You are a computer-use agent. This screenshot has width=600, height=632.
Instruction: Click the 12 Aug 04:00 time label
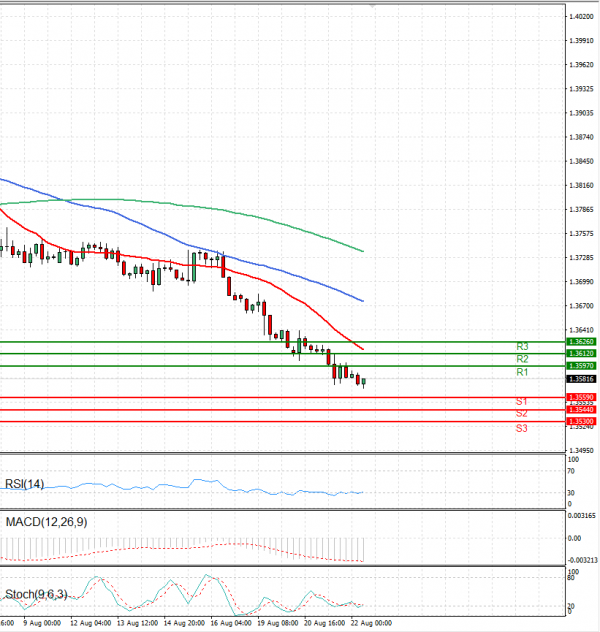click(91, 623)
